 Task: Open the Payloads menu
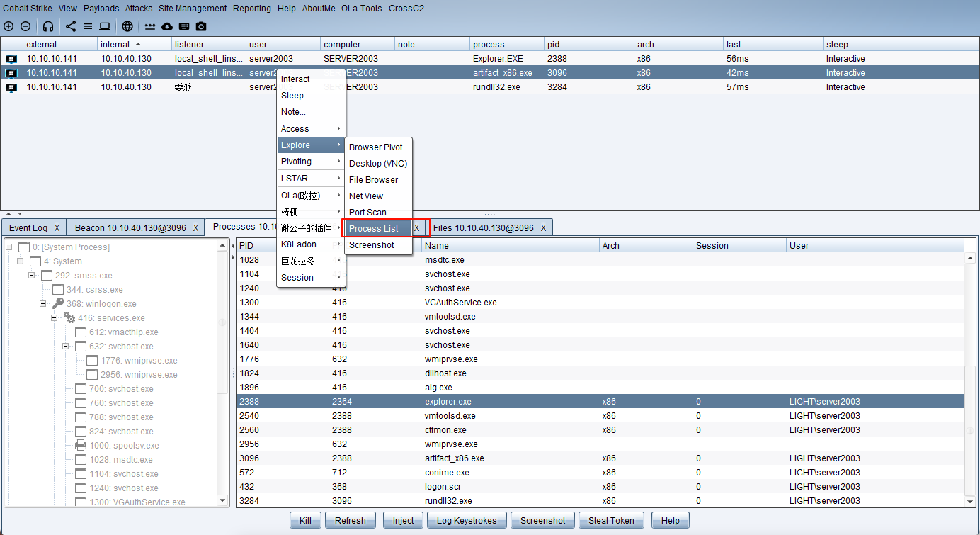tap(101, 9)
